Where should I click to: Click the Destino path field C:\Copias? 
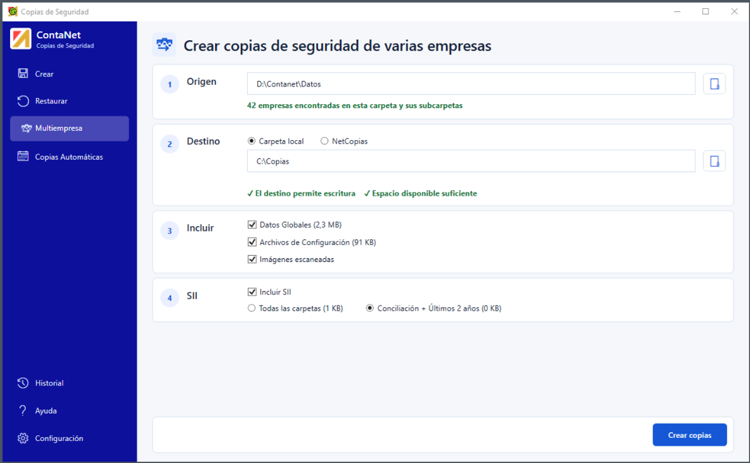(471, 161)
